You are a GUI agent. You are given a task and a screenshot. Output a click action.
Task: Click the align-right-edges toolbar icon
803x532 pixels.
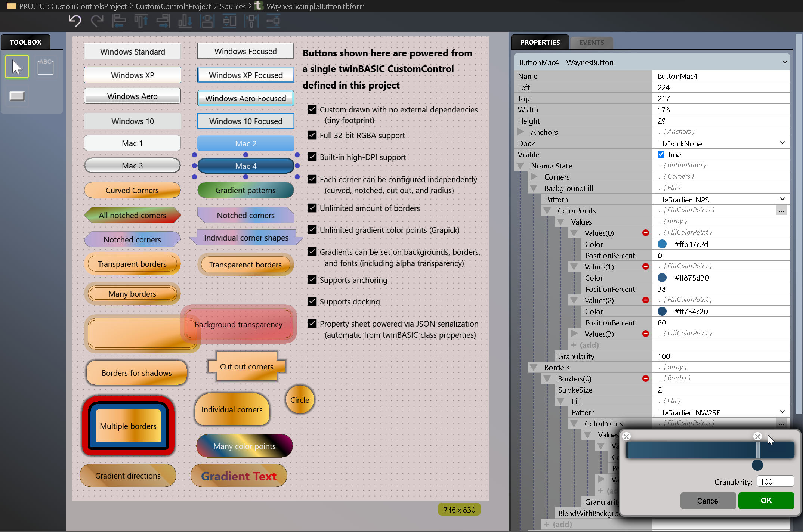coord(163,21)
